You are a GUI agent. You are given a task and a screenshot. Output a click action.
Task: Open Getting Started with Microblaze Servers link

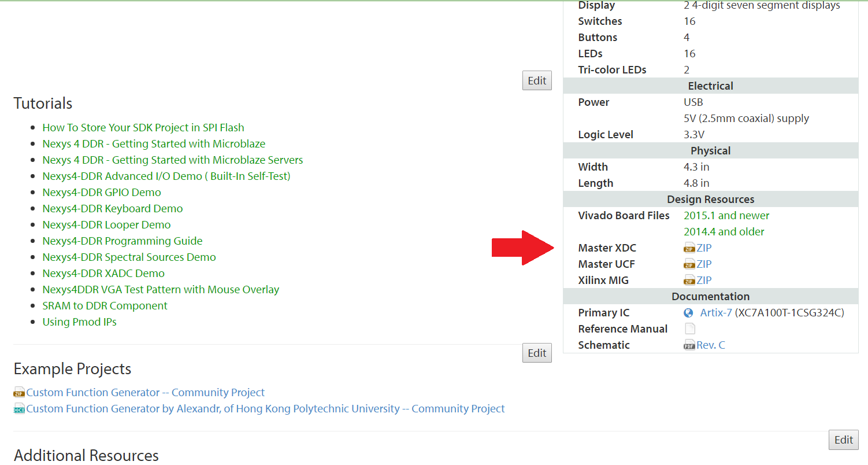(x=173, y=160)
